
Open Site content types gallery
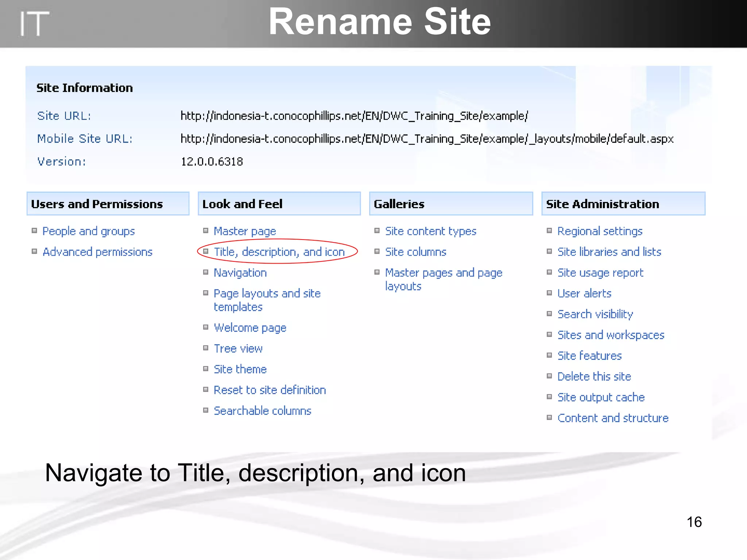click(431, 231)
